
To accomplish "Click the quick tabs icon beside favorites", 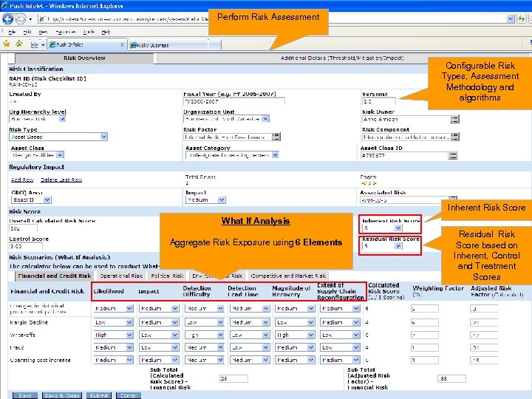I will point(35,44).
